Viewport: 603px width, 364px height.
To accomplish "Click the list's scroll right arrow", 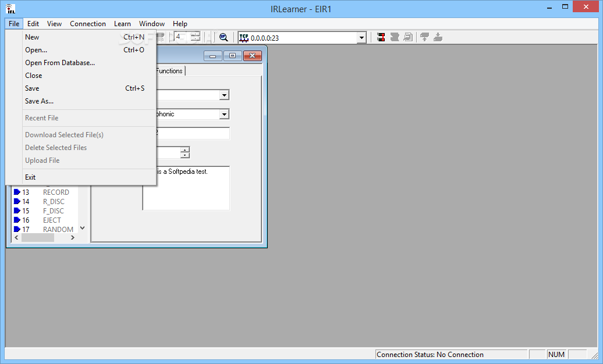I will [x=72, y=238].
